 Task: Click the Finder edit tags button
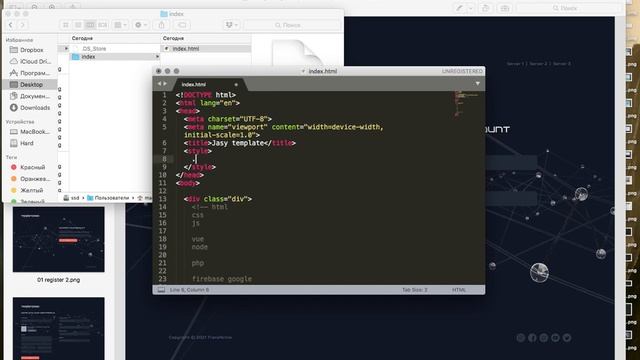[x=182, y=25]
